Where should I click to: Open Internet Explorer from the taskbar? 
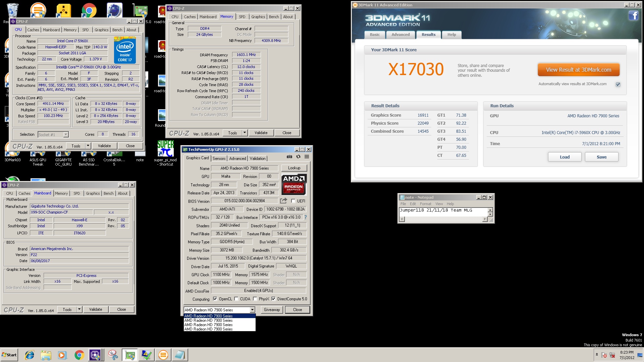click(30, 355)
